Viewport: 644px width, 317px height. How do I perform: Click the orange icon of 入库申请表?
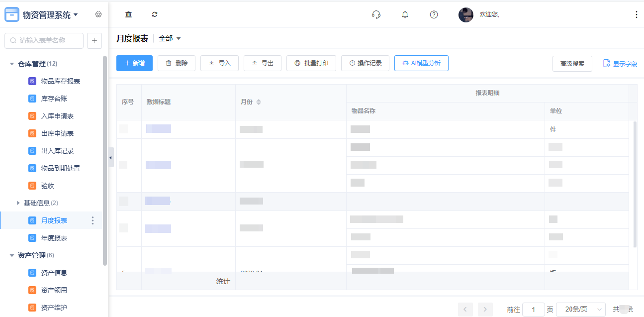[32, 116]
